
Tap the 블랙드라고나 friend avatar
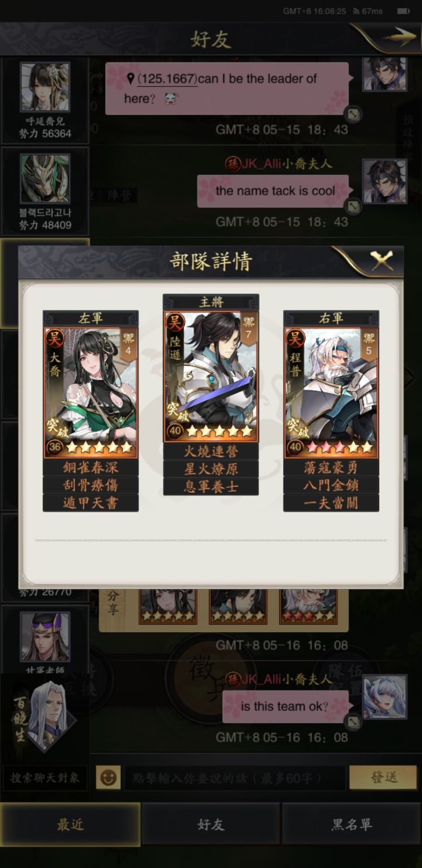point(45,179)
